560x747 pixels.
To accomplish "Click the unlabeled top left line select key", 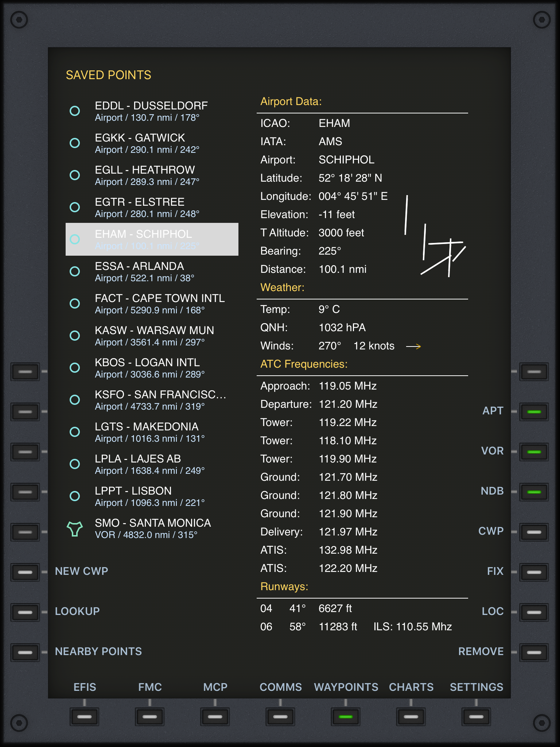I will (x=25, y=372).
